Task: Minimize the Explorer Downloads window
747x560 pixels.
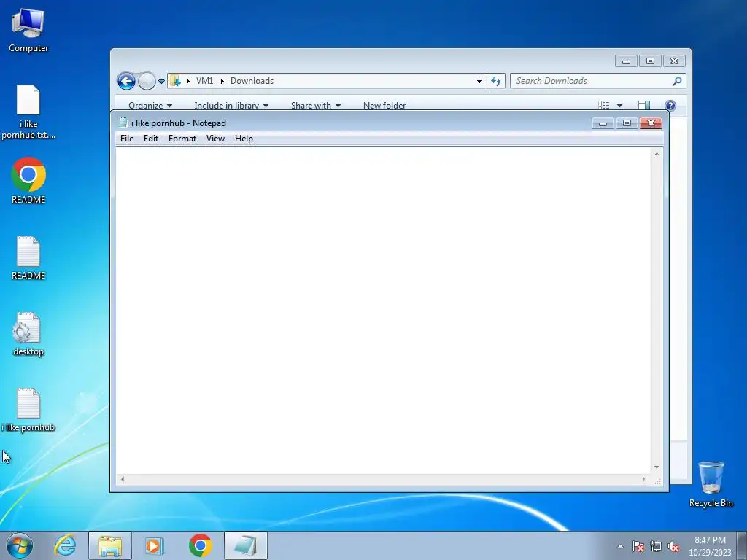Action: tap(626, 61)
